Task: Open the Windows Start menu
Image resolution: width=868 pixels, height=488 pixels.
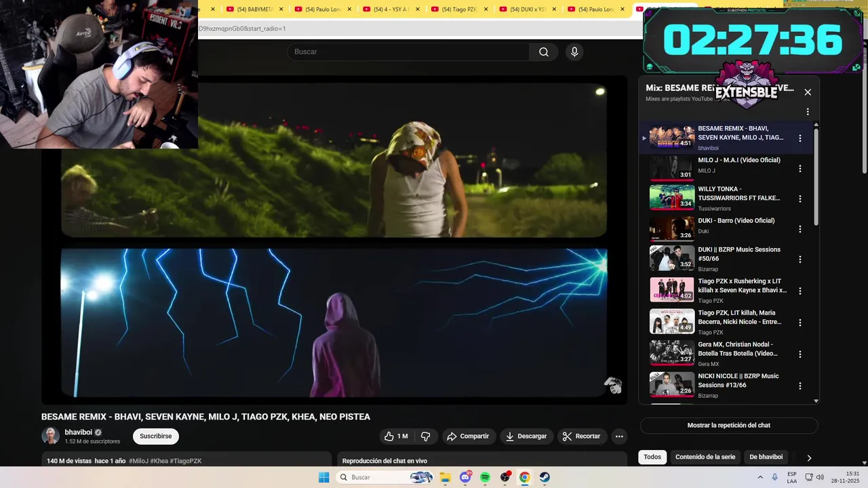Action: [x=324, y=477]
